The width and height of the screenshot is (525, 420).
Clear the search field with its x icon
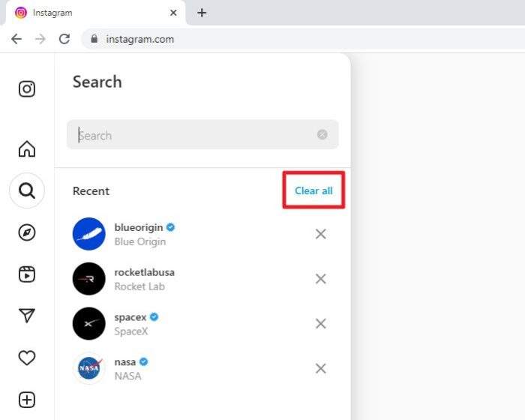322,135
